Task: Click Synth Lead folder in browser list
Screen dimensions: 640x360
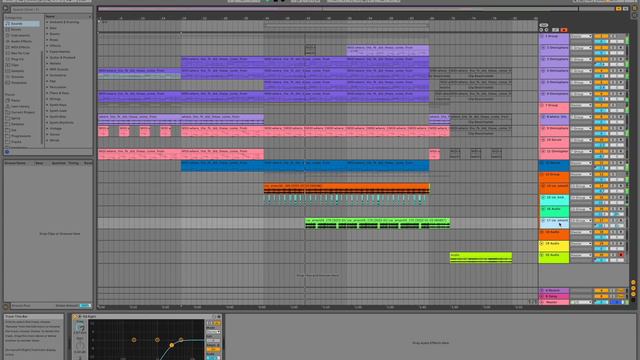Action: pyautogui.click(x=58, y=111)
